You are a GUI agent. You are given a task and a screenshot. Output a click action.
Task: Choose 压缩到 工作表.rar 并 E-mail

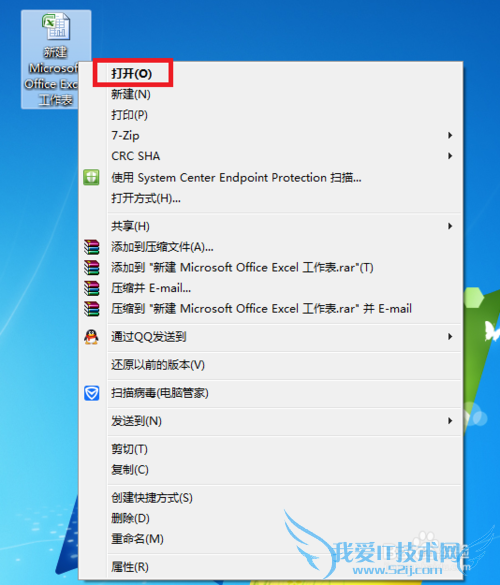[271, 309]
